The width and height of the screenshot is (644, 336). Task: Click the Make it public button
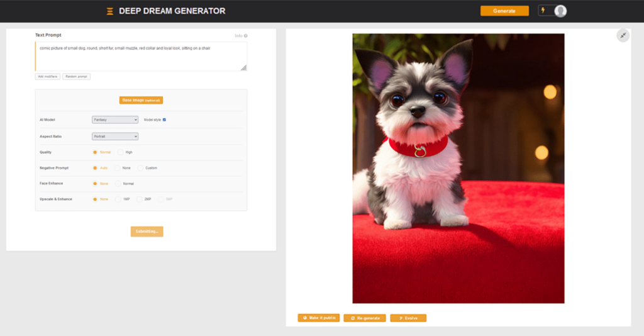click(x=318, y=318)
